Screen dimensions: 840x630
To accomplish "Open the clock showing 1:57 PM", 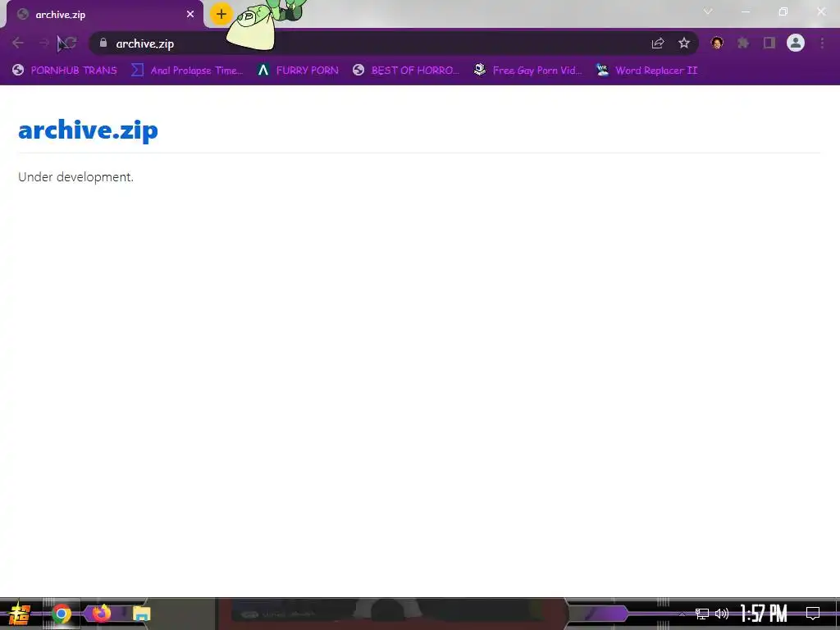I will [764, 614].
